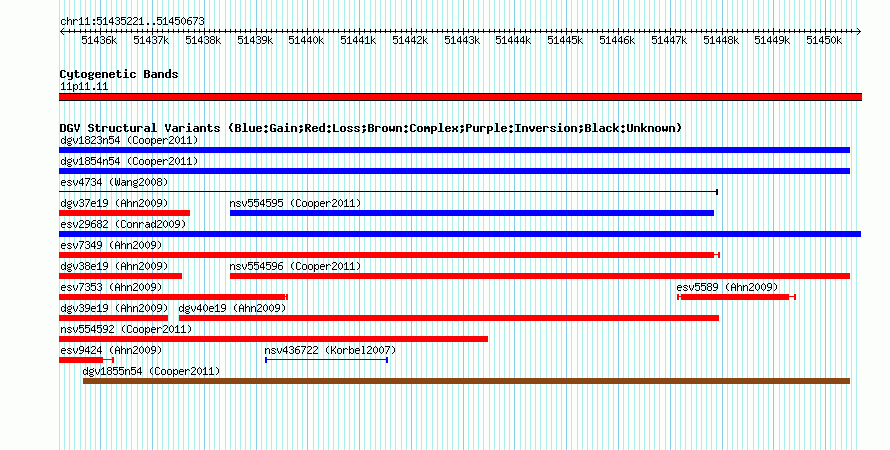Viewport: 890px width, 450px height.
Task: Click the 51446k ruler position
Action: coord(618,40)
